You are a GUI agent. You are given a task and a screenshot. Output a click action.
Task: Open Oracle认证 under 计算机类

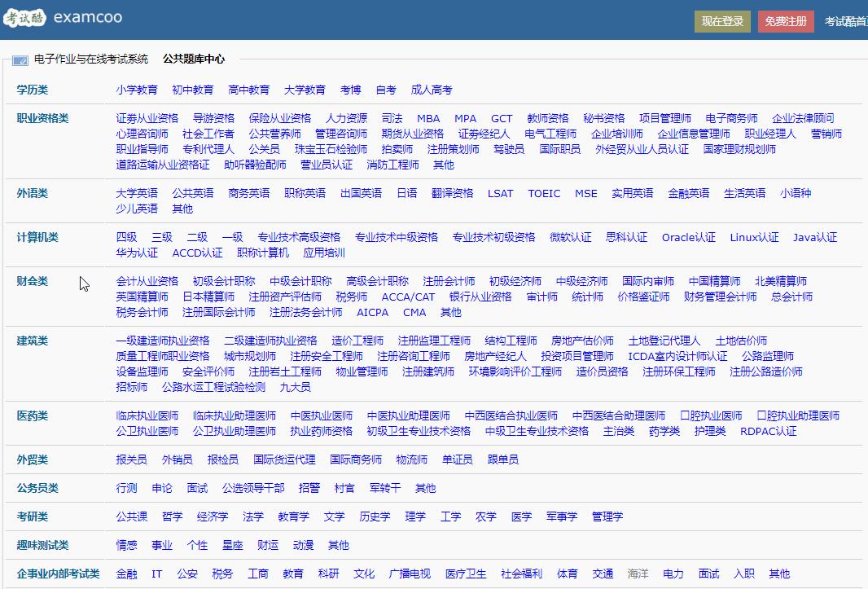pos(688,237)
